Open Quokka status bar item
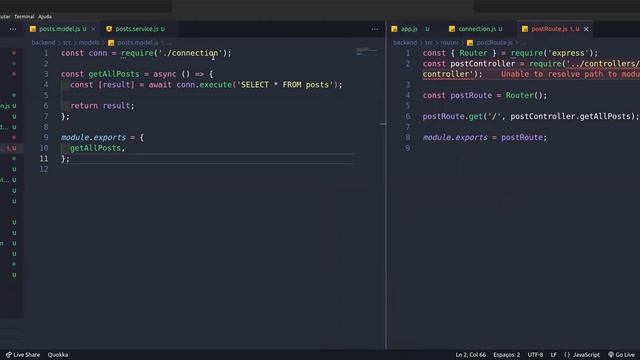 (x=58, y=355)
